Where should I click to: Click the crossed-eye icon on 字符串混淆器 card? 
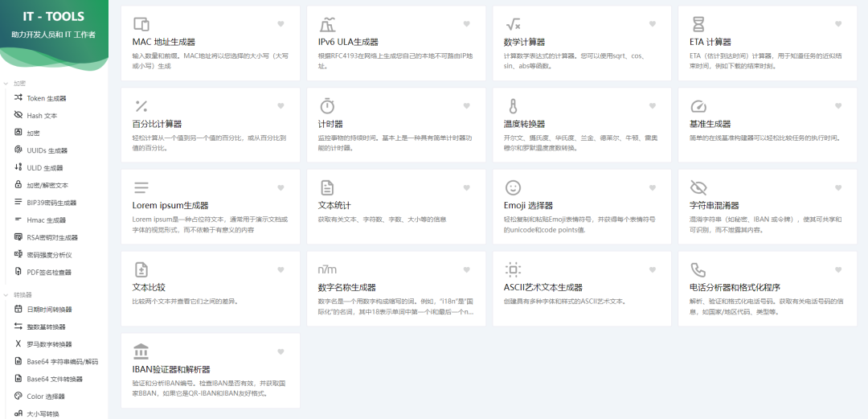tap(698, 187)
